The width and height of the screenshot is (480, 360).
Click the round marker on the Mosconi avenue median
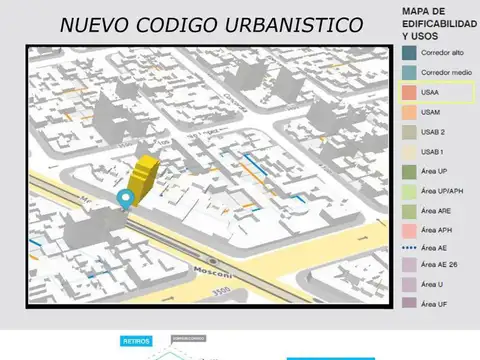pos(212,261)
